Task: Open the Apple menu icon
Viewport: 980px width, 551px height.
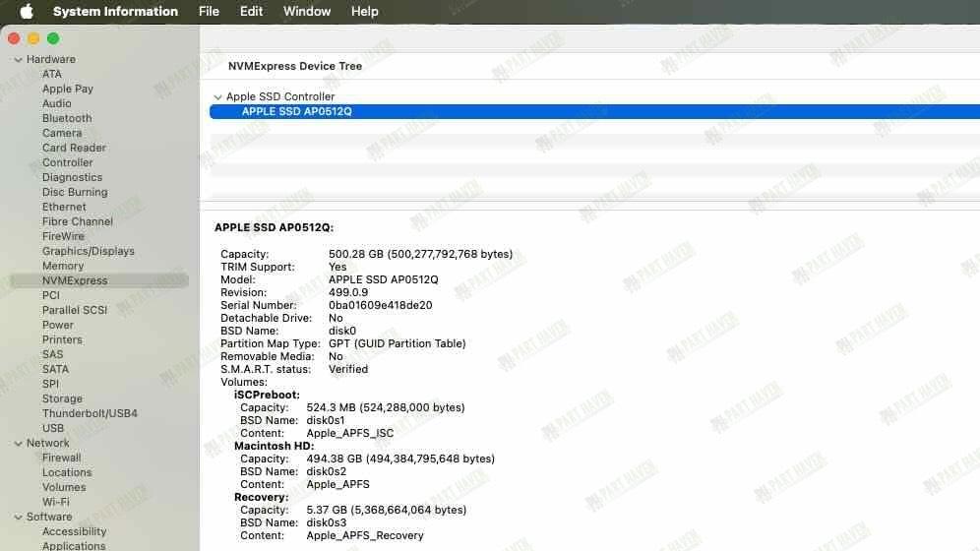Action: pos(27,12)
